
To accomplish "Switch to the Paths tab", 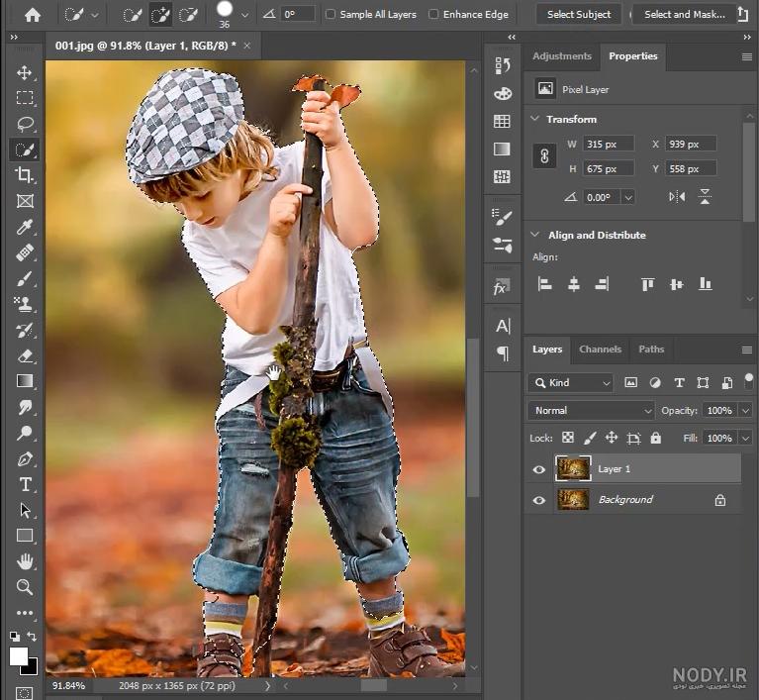I will (651, 349).
